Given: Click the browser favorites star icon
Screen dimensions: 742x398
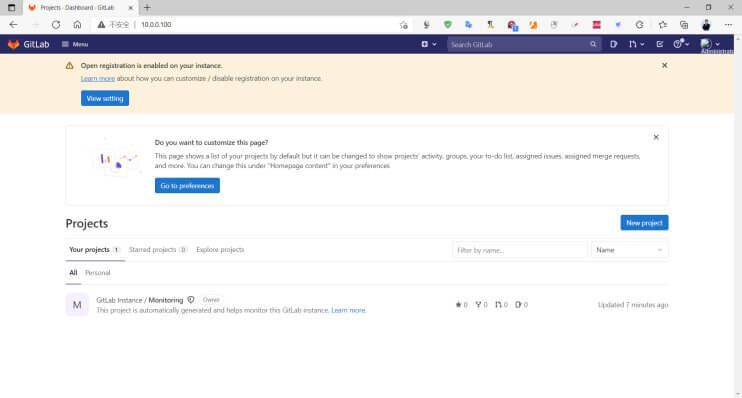Looking at the screenshot, I should 662,25.
